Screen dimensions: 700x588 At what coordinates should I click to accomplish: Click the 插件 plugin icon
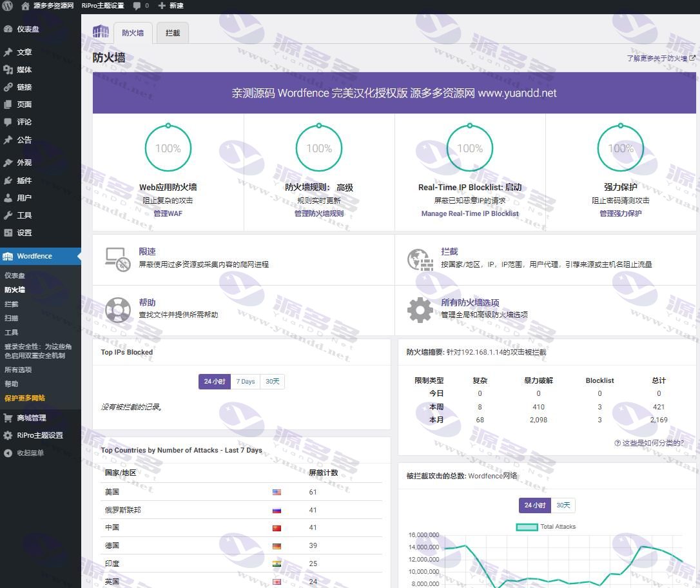[8, 181]
